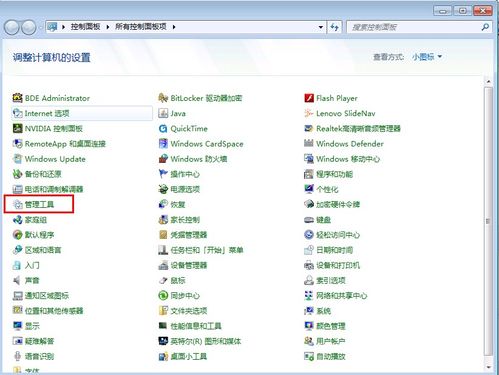The image size is (499, 375).
Task: Open 用户帐户
Action: pyautogui.click(x=325, y=341)
